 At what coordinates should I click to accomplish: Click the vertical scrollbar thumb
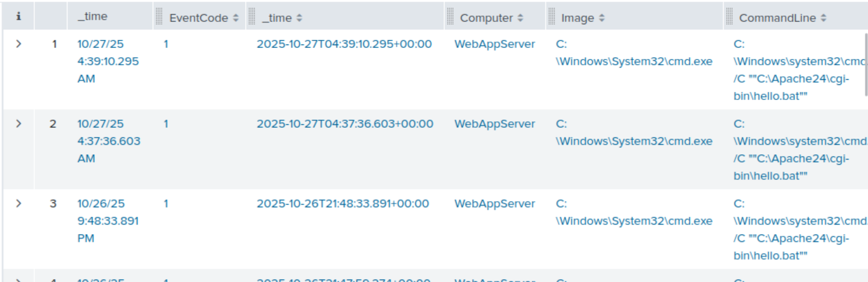point(866,64)
